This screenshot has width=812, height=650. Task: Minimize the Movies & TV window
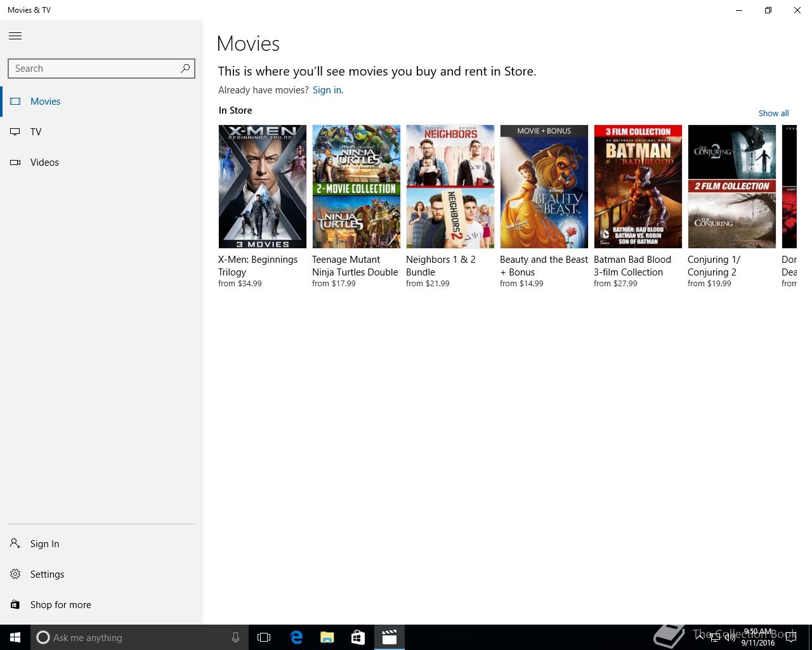(x=739, y=10)
